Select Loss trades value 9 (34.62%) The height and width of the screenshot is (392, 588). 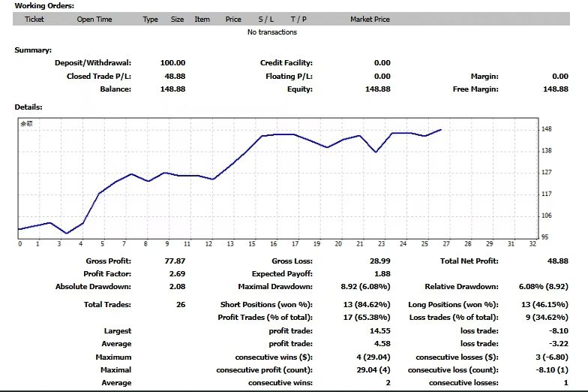pyautogui.click(x=547, y=317)
